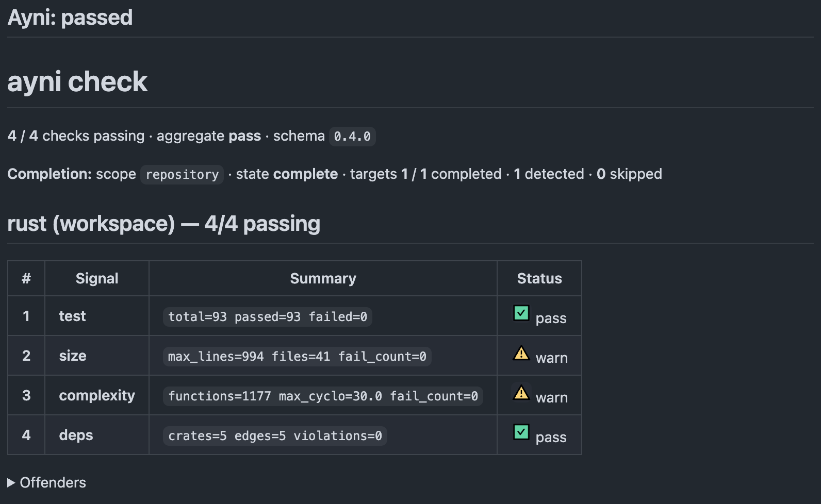821x504 pixels.
Task: Click the 'warn' status text in size row
Action: coord(551,358)
